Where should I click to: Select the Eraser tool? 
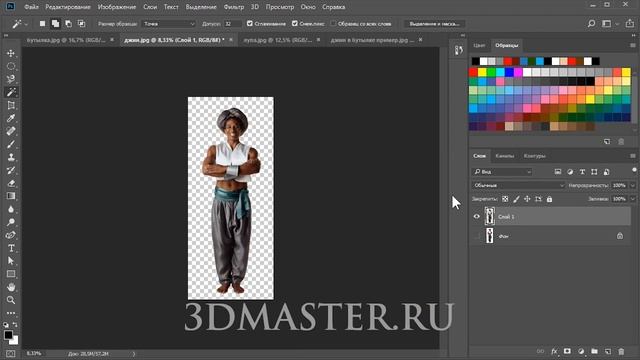11,183
